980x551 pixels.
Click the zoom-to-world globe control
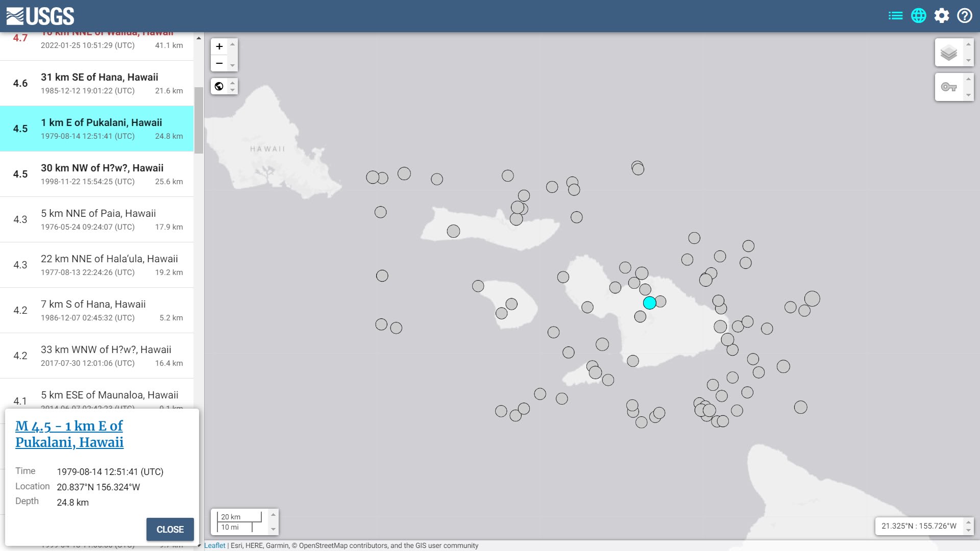[219, 86]
